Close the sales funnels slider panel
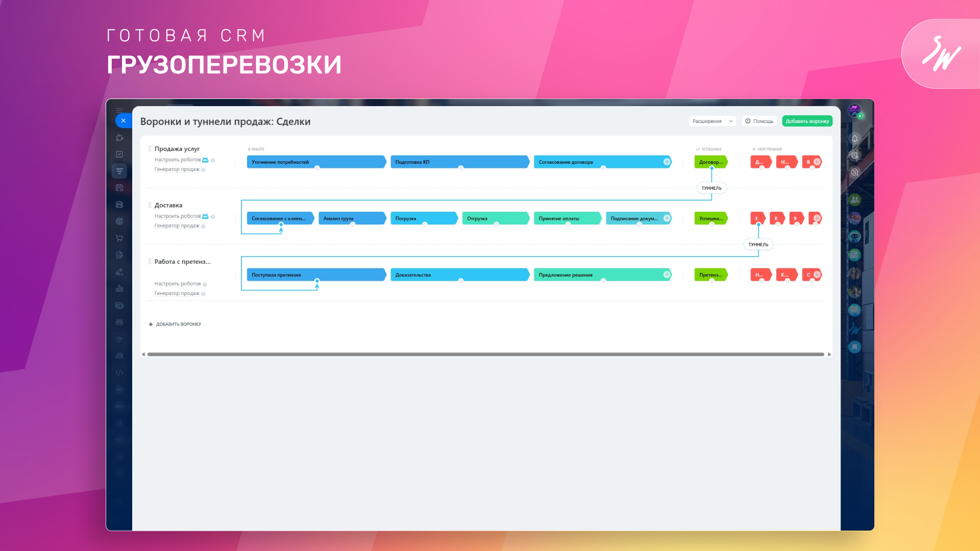Screen dimensions: 980x551 click(x=123, y=121)
